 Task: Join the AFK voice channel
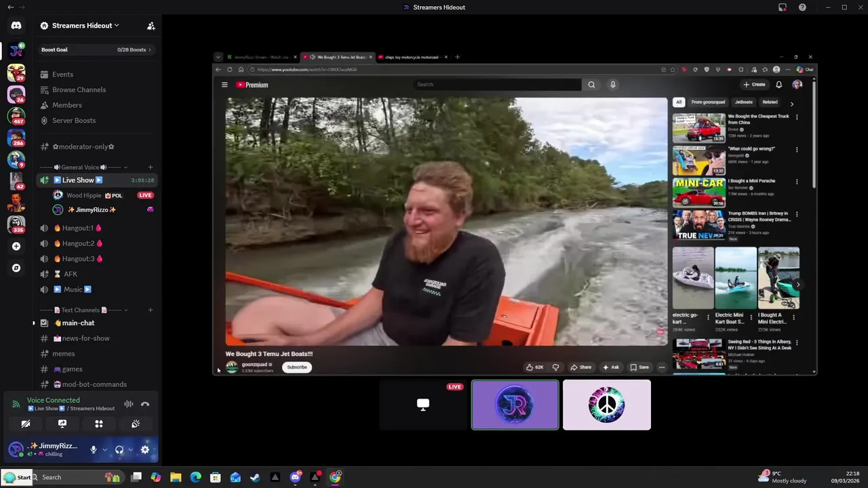point(97,274)
